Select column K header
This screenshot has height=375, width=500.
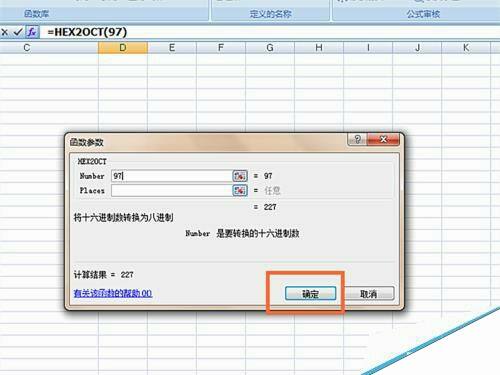[466, 48]
